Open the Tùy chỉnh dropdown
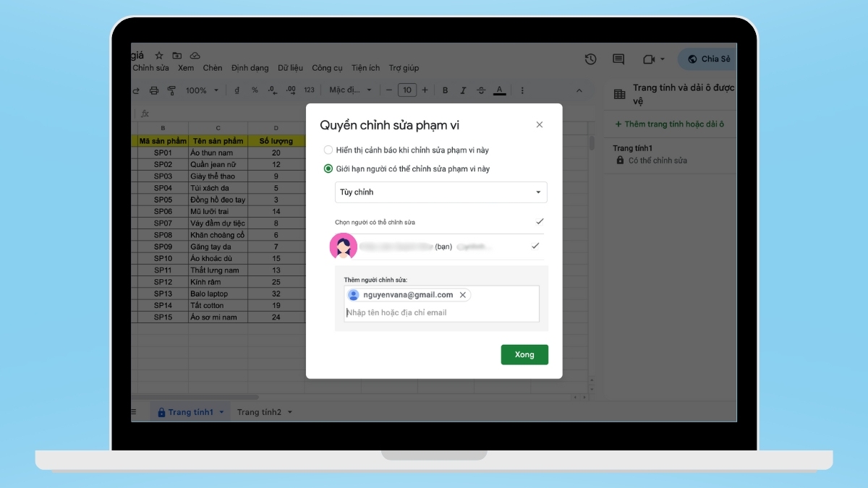 [x=441, y=192]
